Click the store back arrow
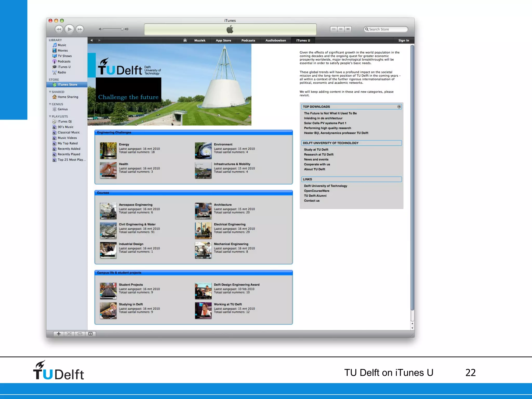532x399 pixels. coord(91,40)
